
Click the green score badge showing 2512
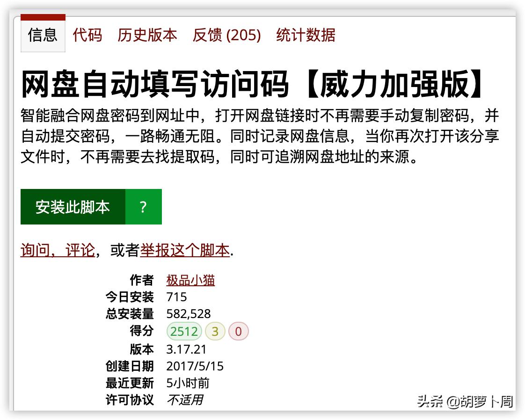pyautogui.click(x=184, y=331)
